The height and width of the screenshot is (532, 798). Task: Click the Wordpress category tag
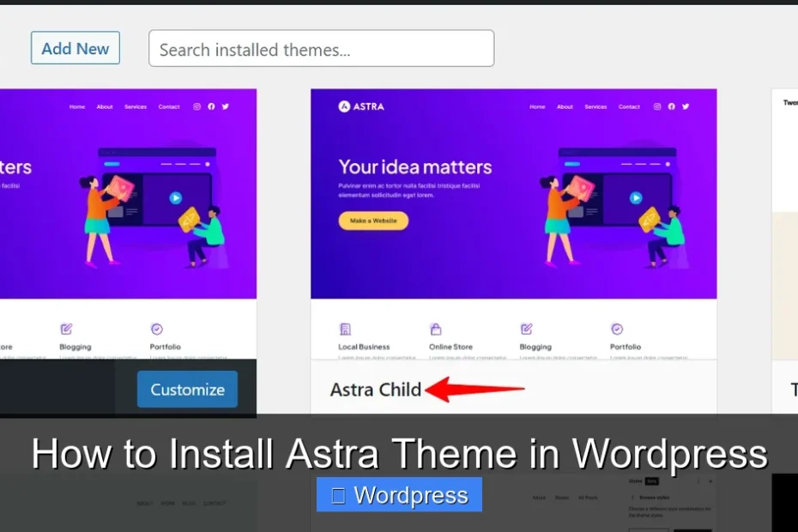tap(398, 494)
